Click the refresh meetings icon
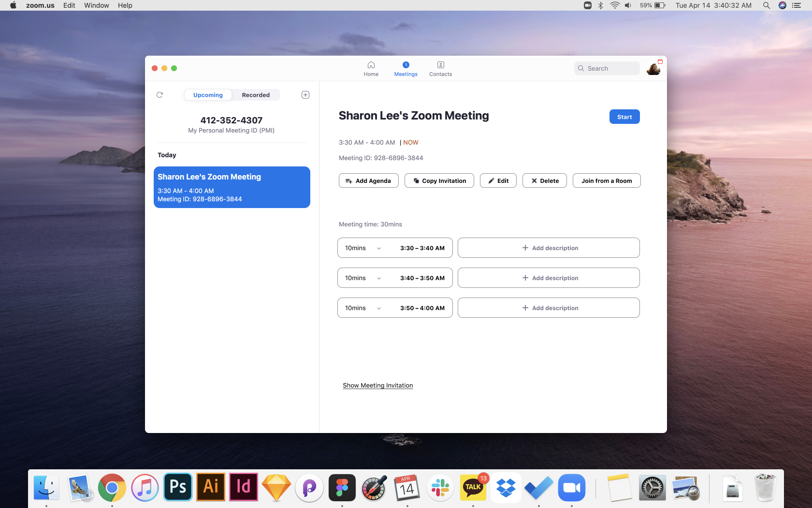This screenshot has width=812, height=508. (159, 95)
